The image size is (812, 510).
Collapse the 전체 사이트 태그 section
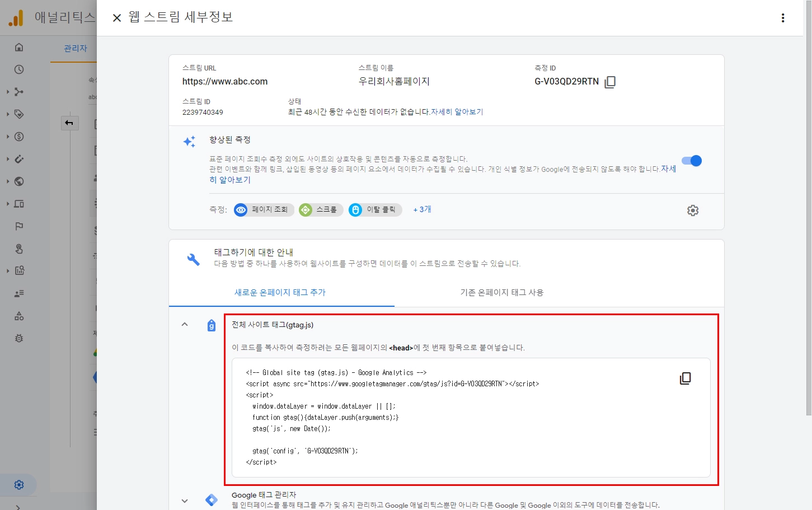[185, 325]
